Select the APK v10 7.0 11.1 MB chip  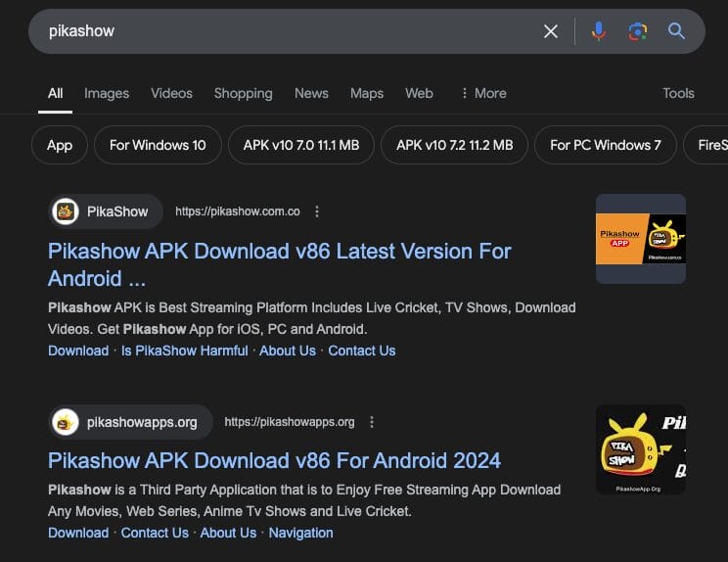point(301,145)
